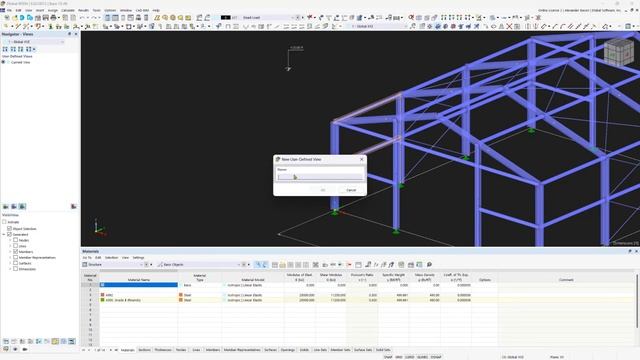Click OK in New User-Defined View dialog
This screenshot has width=640, height=360.
tap(323, 190)
